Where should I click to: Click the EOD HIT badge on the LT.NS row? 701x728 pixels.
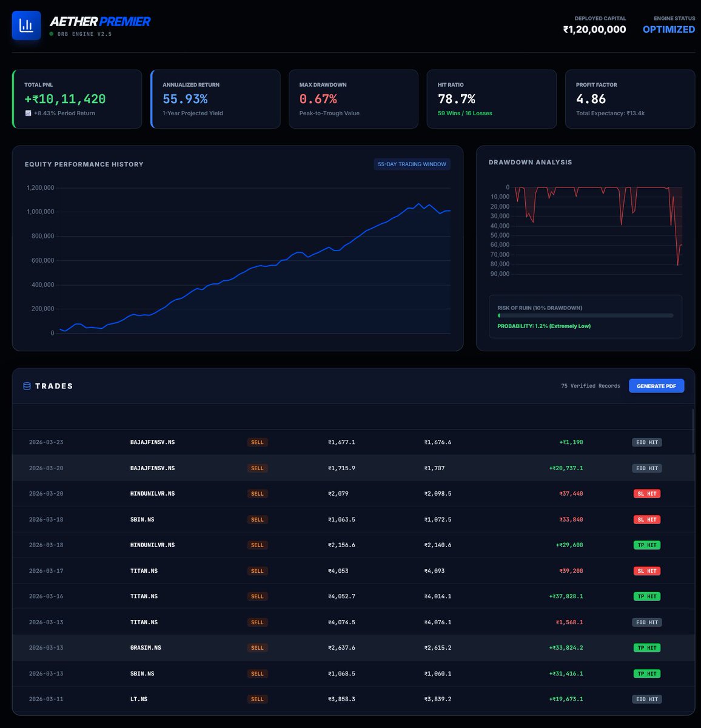(646, 699)
